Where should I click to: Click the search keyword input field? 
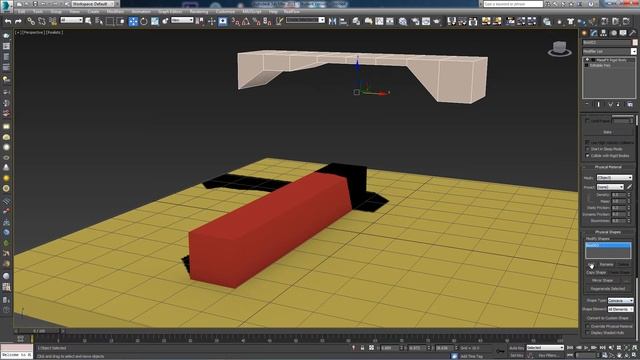[513, 4]
